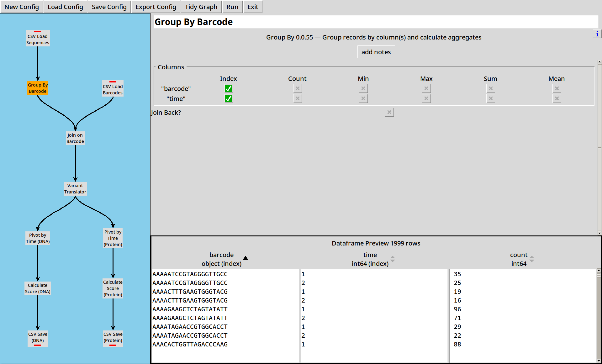Click the count value 16
The height and width of the screenshot is (364, 602).
coord(457,300)
